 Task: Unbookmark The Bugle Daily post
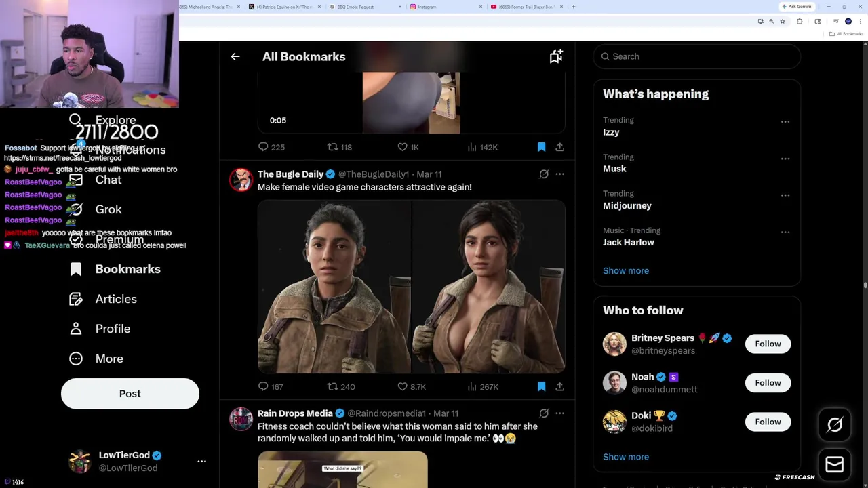(541, 386)
